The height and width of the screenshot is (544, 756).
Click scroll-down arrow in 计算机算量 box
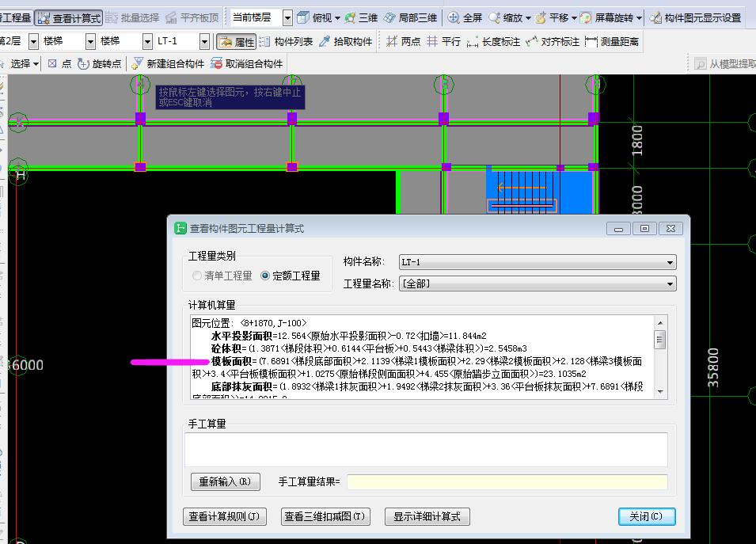[x=660, y=392]
